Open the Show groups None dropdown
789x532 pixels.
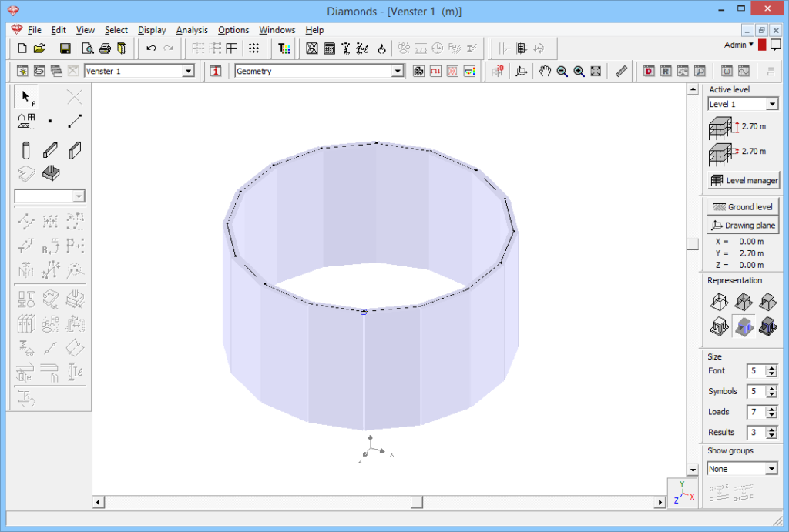(x=771, y=469)
